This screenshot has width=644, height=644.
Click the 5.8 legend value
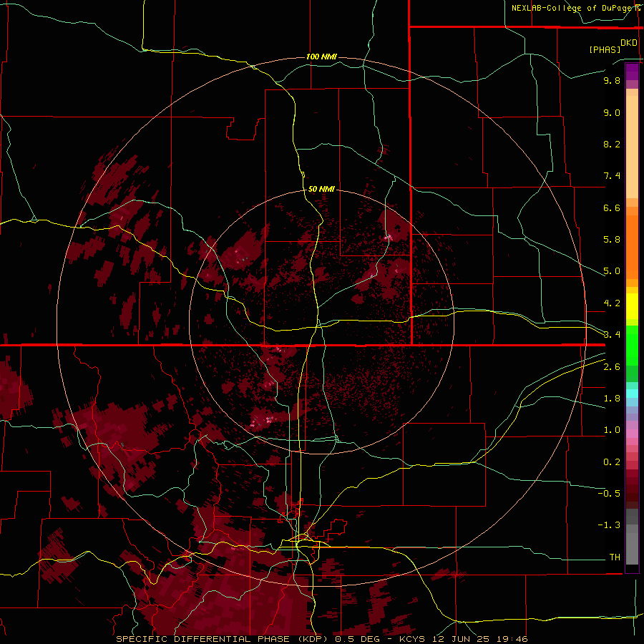click(x=612, y=240)
